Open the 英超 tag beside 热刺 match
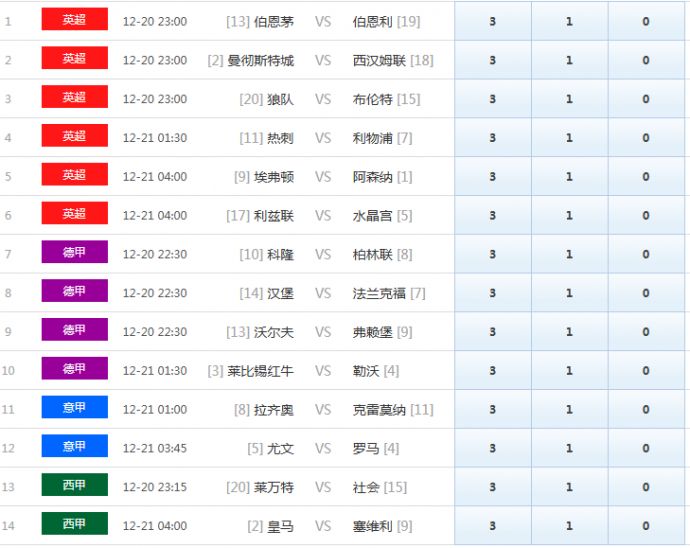Screen dimensions: 690x548 pos(74,136)
